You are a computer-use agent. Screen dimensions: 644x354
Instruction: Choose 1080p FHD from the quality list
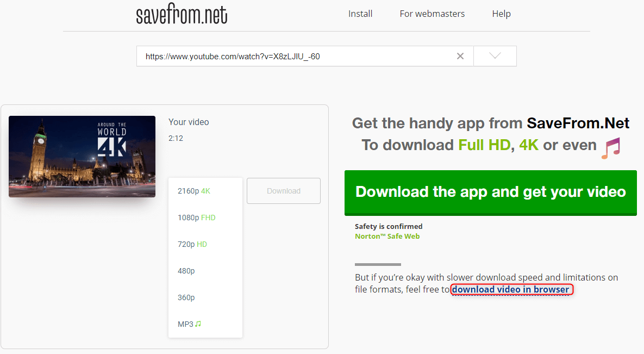click(196, 218)
